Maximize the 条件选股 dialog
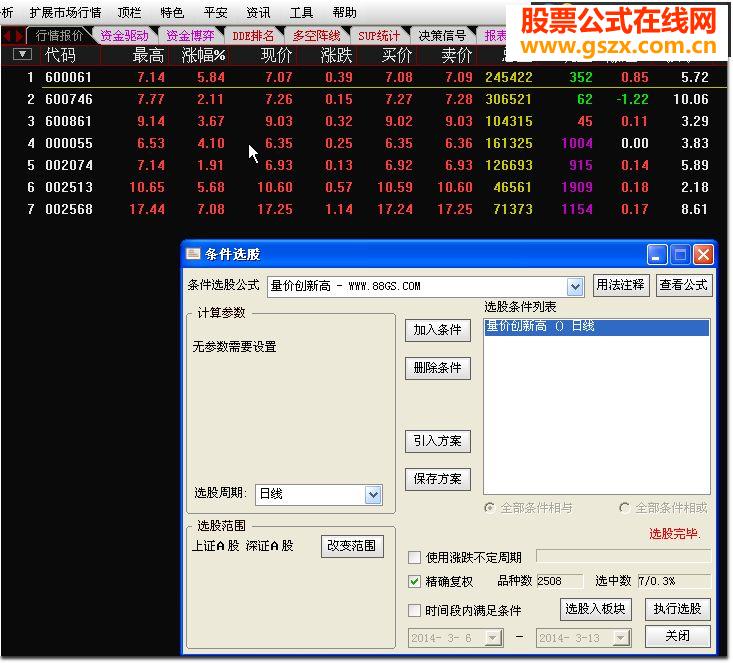 680,255
